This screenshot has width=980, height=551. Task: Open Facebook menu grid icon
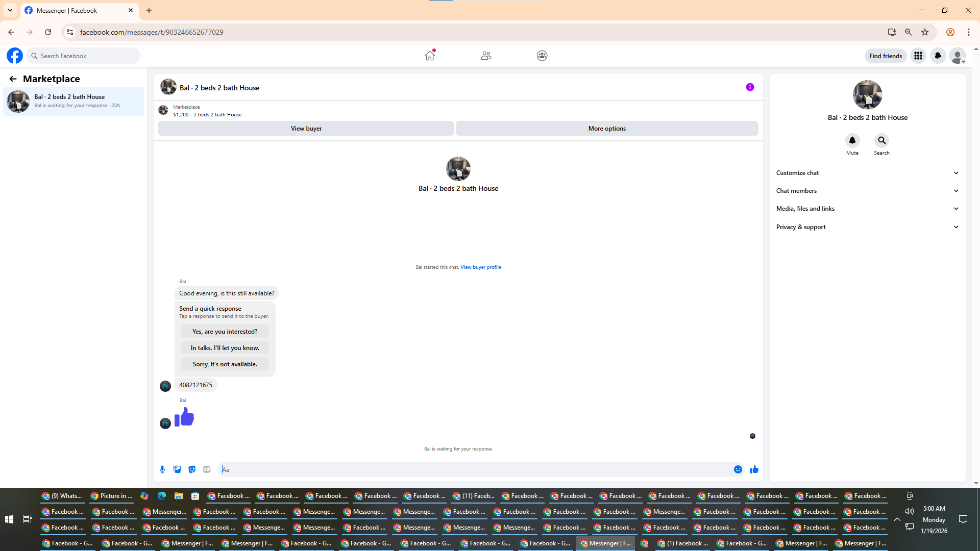click(x=918, y=56)
